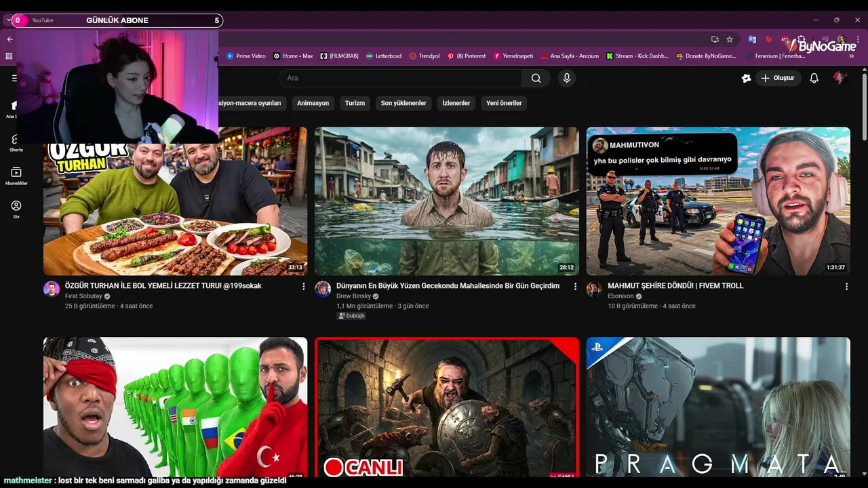Visit the Ebonivon channel name
The height and width of the screenshot is (488, 868).
(x=620, y=296)
